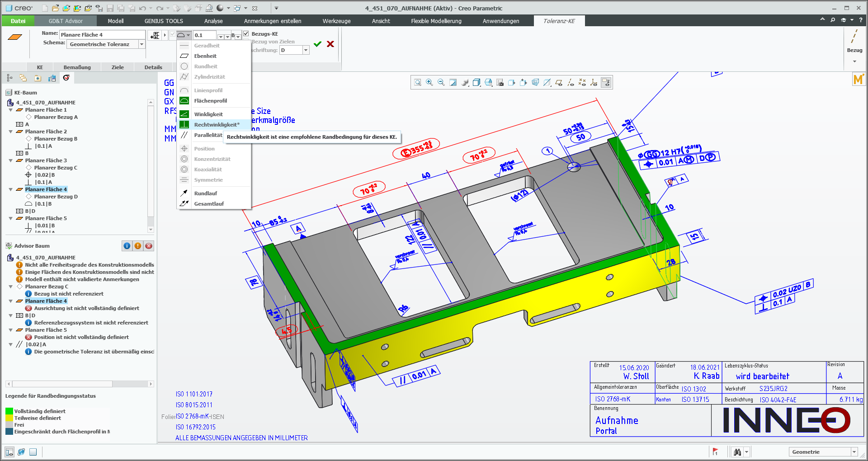Confirm with the green check button
The image size is (868, 461).
(317, 44)
